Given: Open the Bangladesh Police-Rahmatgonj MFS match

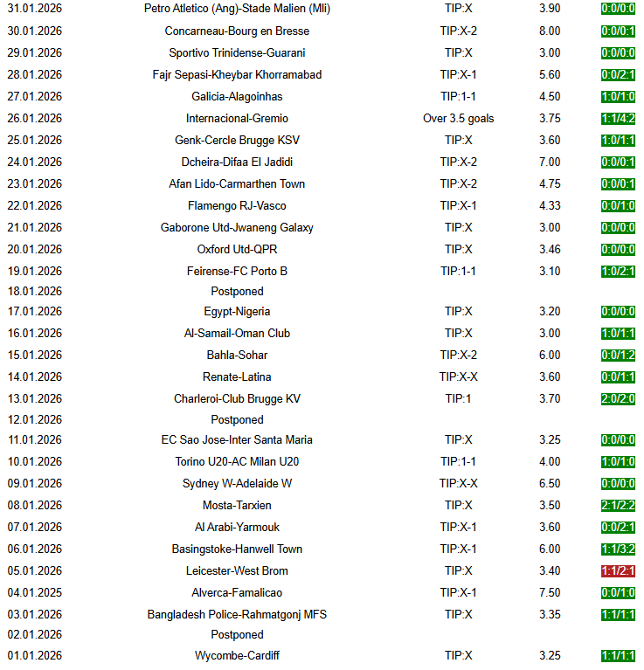Looking at the screenshot, I should coord(237,615).
